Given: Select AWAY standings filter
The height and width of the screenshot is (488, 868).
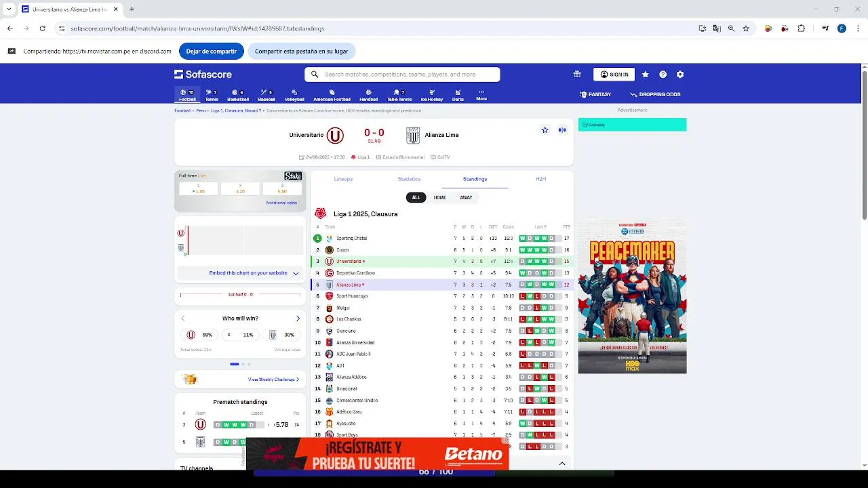Looking at the screenshot, I should tap(466, 197).
